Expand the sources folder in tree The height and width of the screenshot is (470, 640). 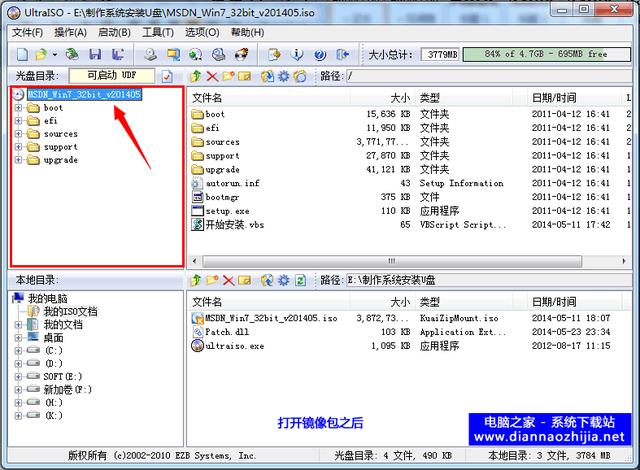tap(18, 134)
